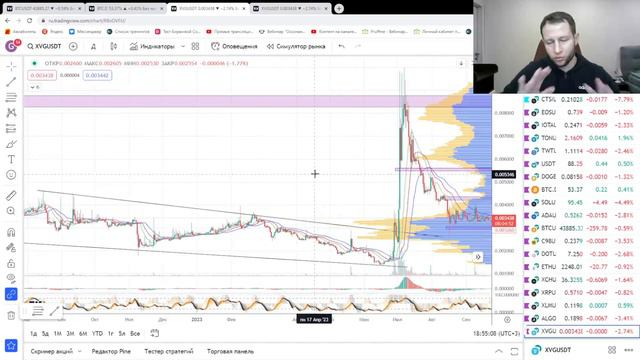Open the Д interval dropdown
The image size is (640, 360).
93,47
